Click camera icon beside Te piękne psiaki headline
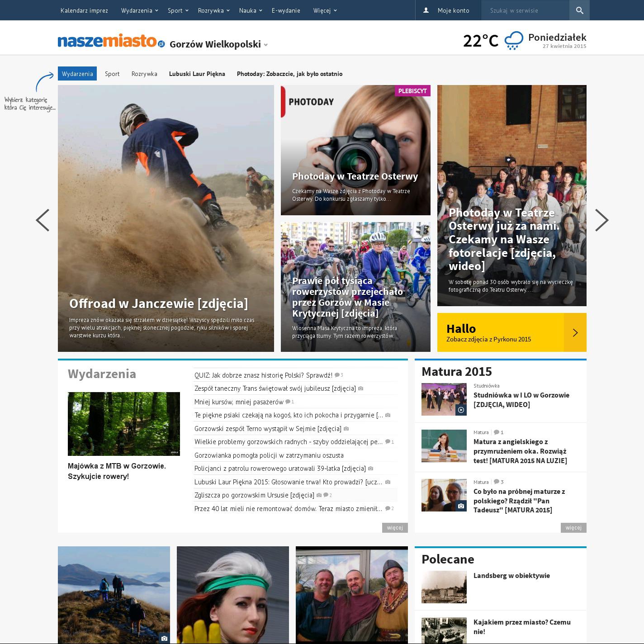Image resolution: width=644 pixels, height=644 pixels. tap(388, 415)
